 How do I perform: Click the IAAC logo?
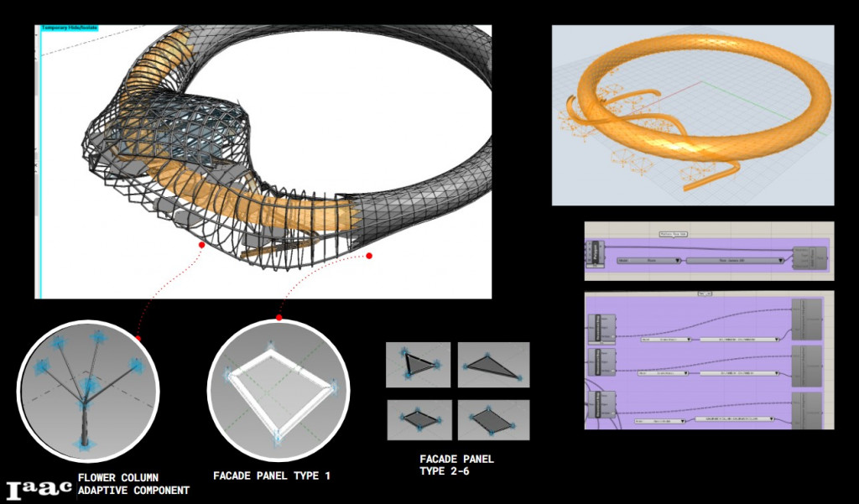pyautogui.click(x=39, y=490)
